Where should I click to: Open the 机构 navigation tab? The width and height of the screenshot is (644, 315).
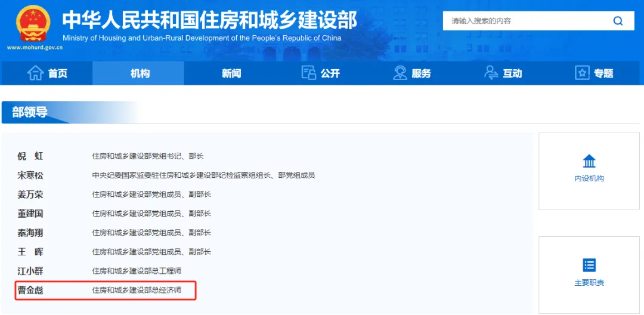tap(138, 73)
